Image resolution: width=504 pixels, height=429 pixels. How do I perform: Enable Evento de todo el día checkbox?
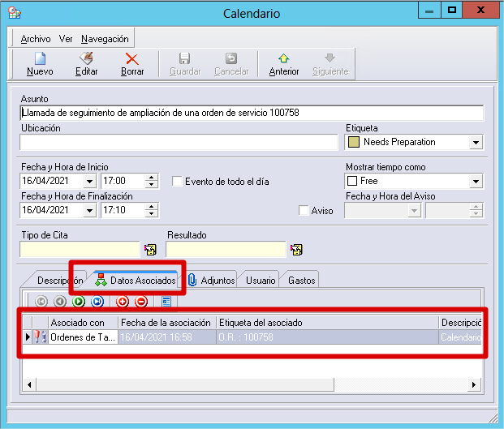[x=177, y=182]
